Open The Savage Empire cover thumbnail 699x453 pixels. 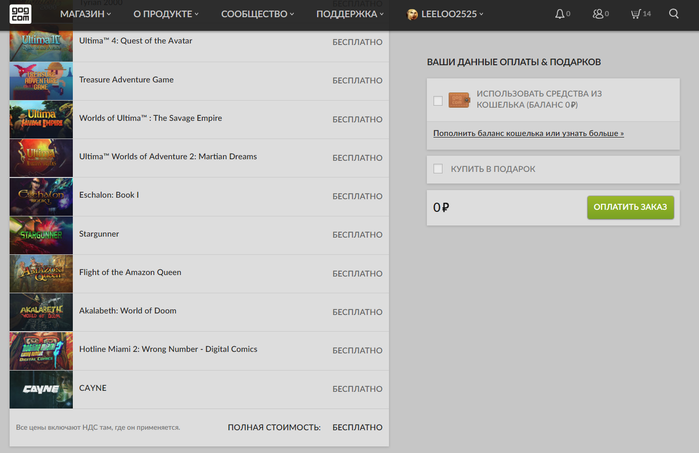click(x=41, y=119)
